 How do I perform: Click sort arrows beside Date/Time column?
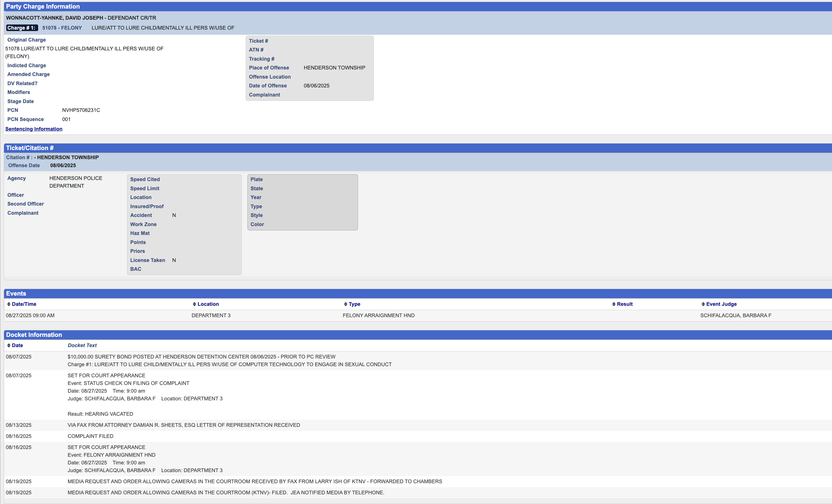click(x=9, y=304)
